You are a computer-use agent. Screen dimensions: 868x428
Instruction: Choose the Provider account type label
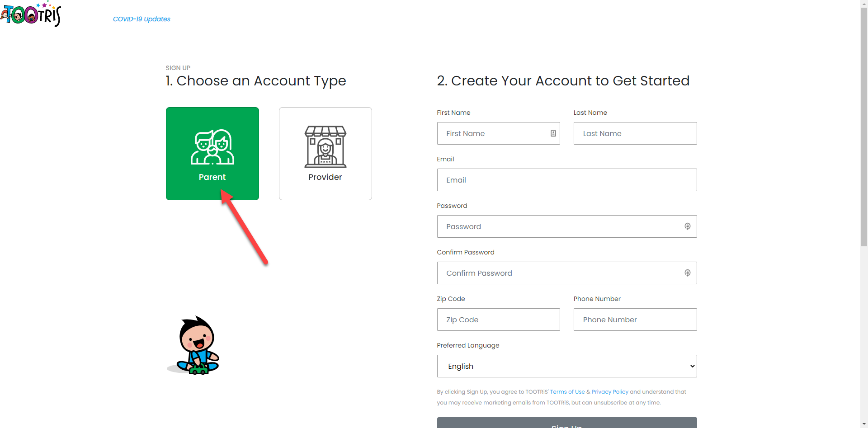(x=325, y=177)
